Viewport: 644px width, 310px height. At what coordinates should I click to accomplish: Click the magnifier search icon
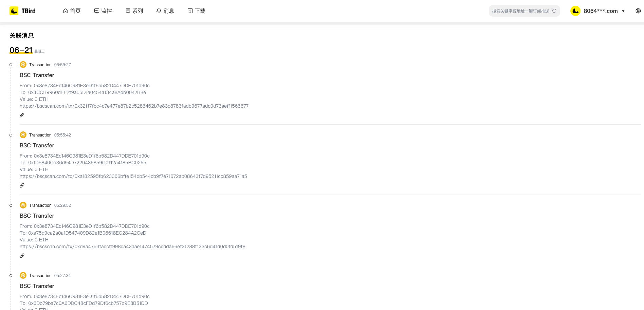click(x=554, y=11)
